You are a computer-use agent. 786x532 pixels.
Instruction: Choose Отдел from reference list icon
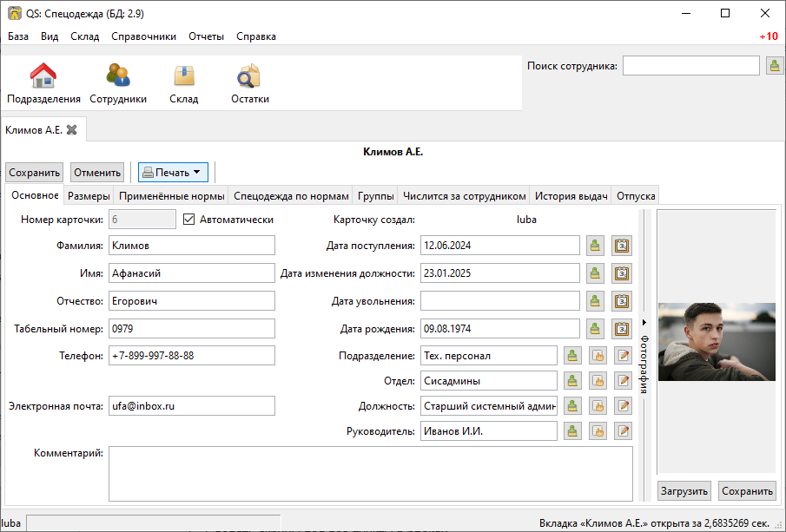pyautogui.click(x=598, y=380)
